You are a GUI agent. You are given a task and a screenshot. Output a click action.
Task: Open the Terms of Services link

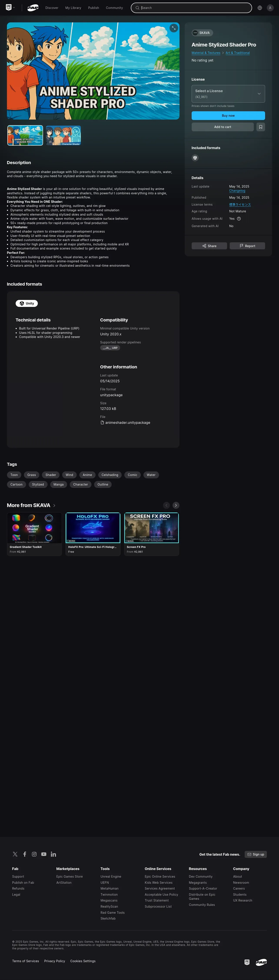(25, 961)
